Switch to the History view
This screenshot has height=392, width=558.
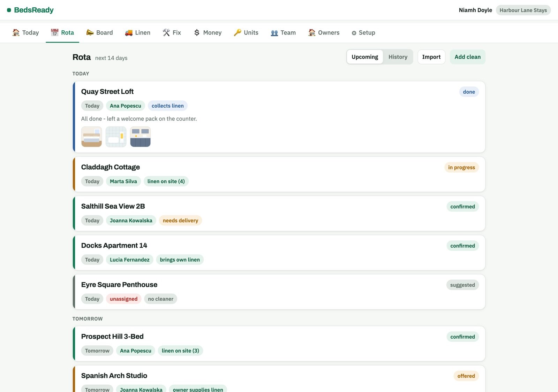(398, 57)
